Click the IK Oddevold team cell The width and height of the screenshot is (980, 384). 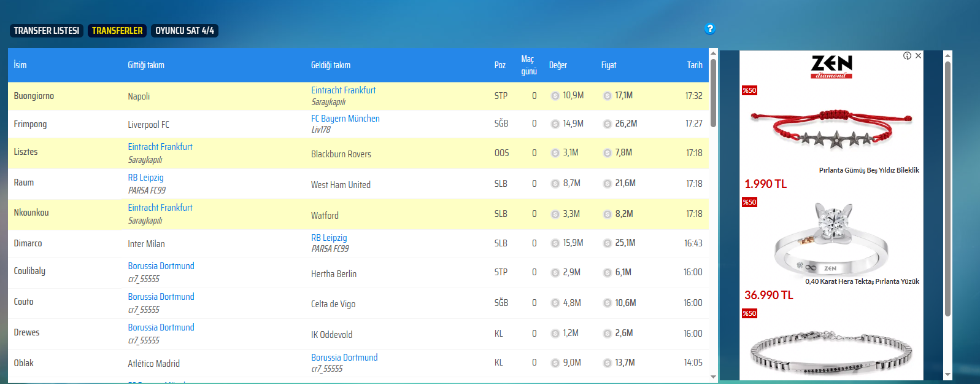pos(331,335)
